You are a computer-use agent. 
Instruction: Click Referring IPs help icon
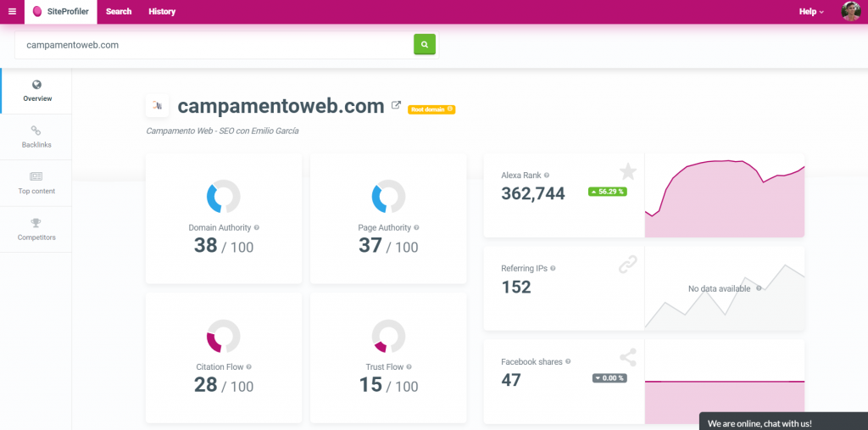[x=553, y=268]
